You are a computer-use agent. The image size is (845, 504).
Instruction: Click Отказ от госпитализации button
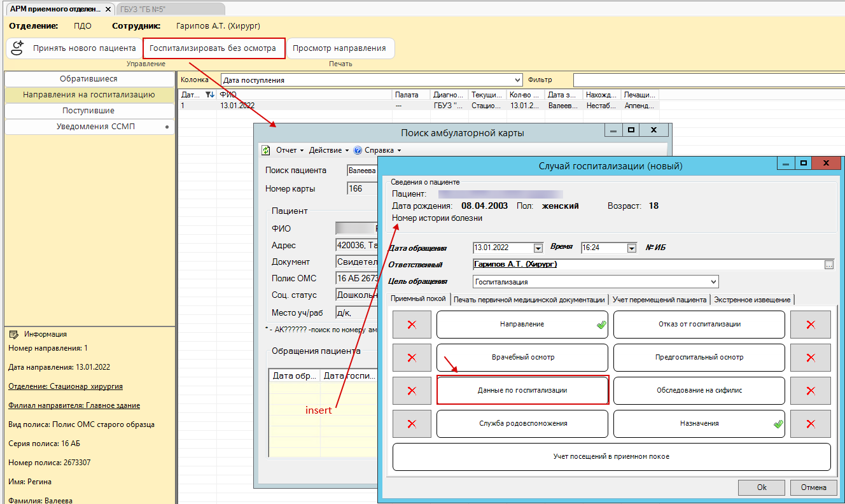[699, 325]
